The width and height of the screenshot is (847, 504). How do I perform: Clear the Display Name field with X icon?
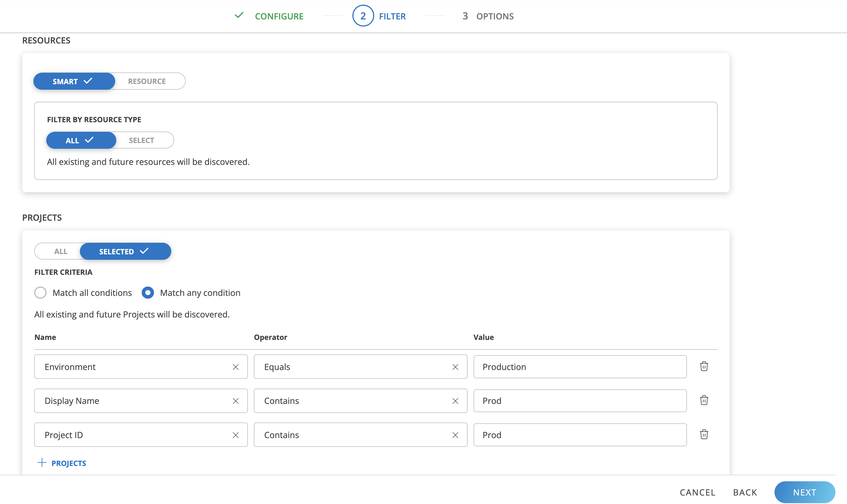coord(236,401)
